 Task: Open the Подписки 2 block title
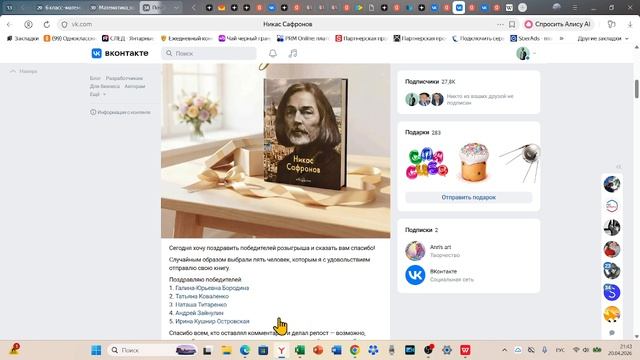pos(422,230)
